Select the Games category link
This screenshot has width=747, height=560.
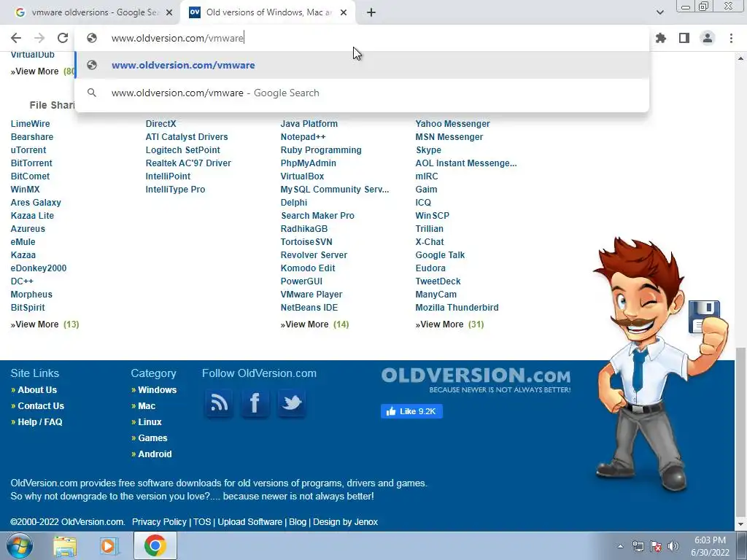pos(152,438)
